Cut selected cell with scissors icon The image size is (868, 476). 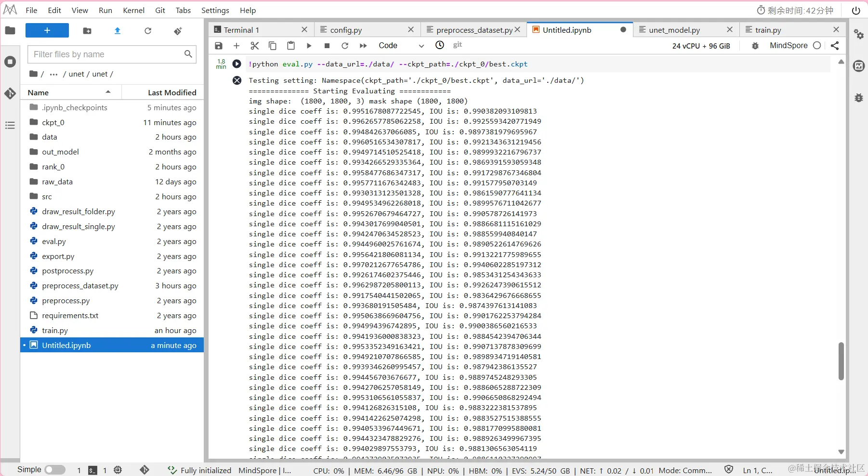[x=255, y=46]
